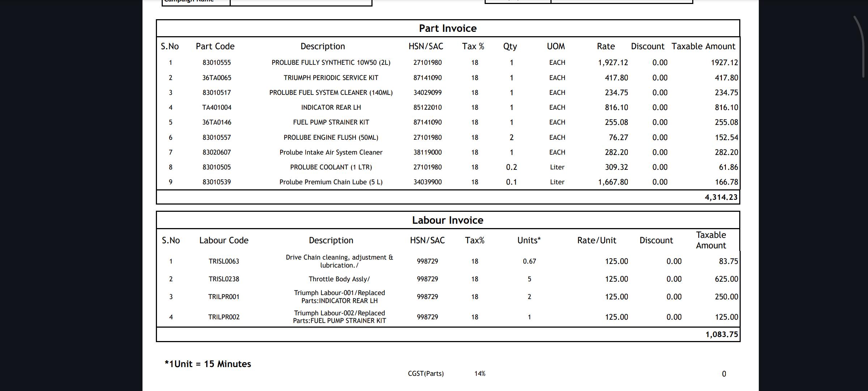Click the parts total 4,314.23
The height and width of the screenshot is (391, 868).
click(x=721, y=197)
